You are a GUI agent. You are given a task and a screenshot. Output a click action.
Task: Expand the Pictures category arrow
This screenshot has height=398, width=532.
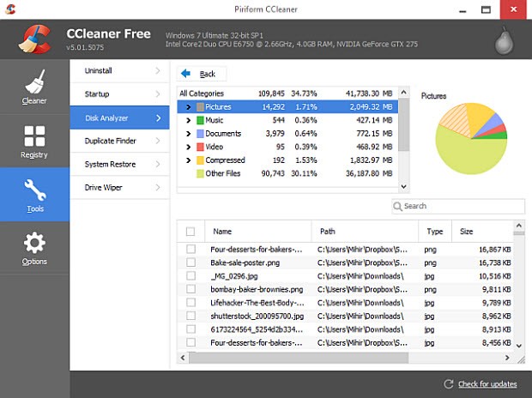188,107
